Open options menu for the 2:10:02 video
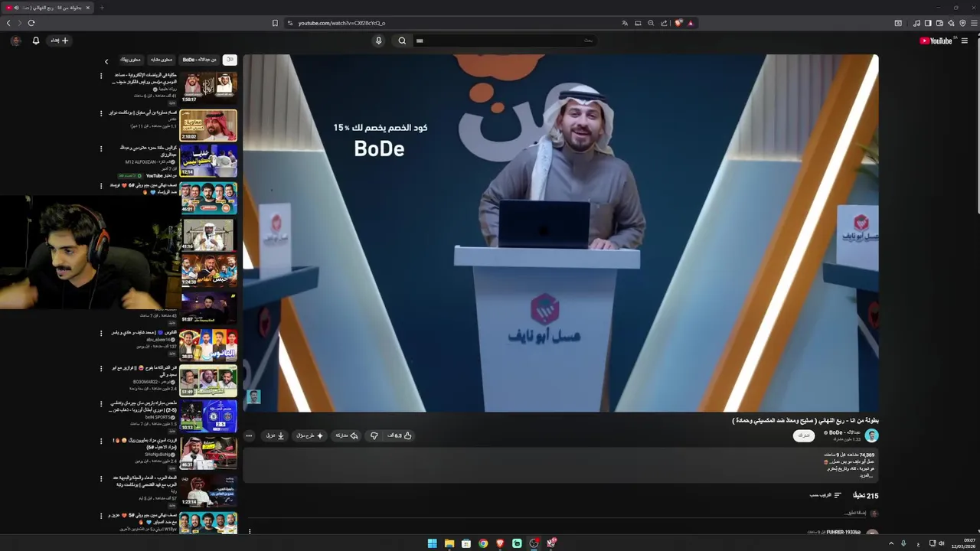Image resolution: width=980 pixels, height=551 pixels. (101, 113)
